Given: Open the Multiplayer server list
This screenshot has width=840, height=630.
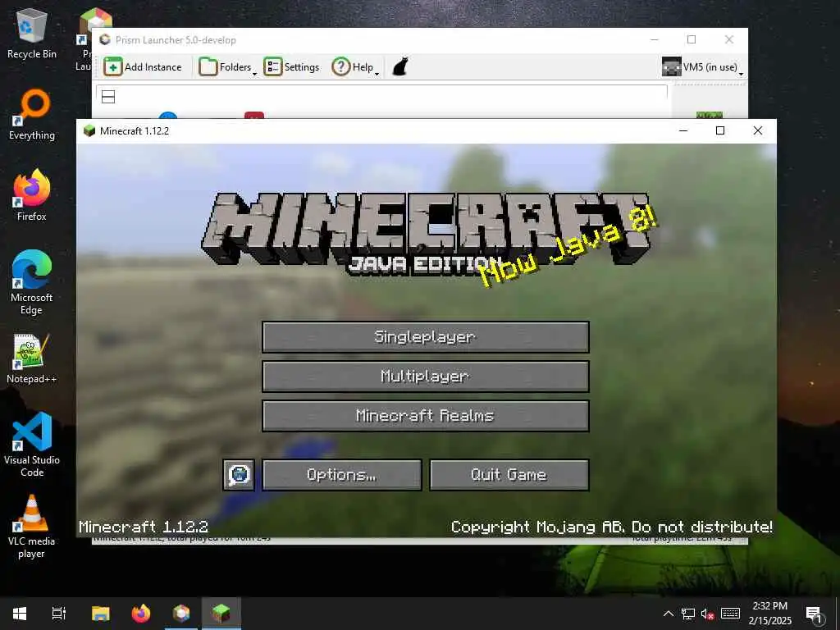Looking at the screenshot, I should click(x=426, y=376).
